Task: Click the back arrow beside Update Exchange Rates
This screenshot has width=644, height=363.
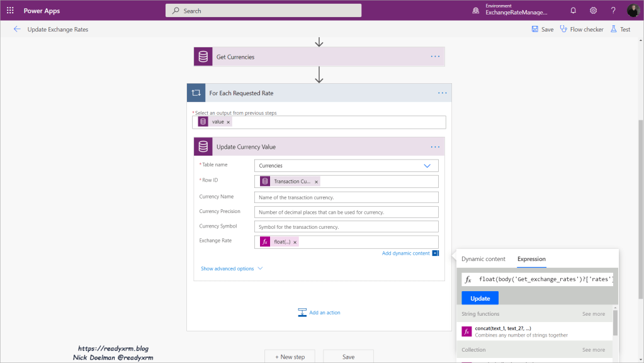Action: tap(17, 30)
